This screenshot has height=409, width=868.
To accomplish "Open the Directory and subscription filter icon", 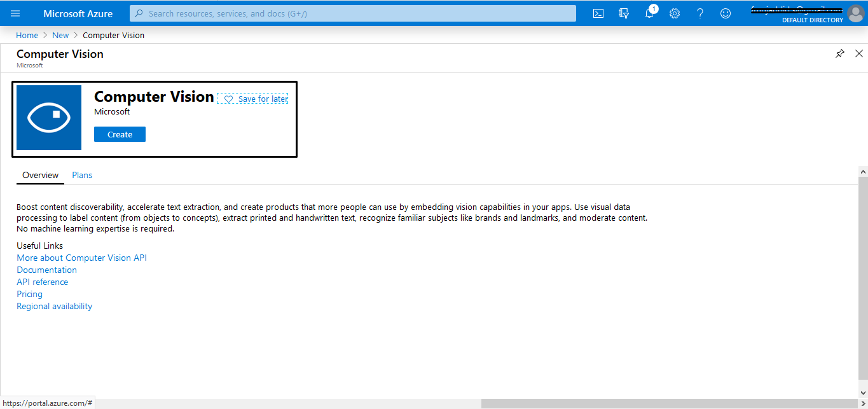I will click(624, 13).
